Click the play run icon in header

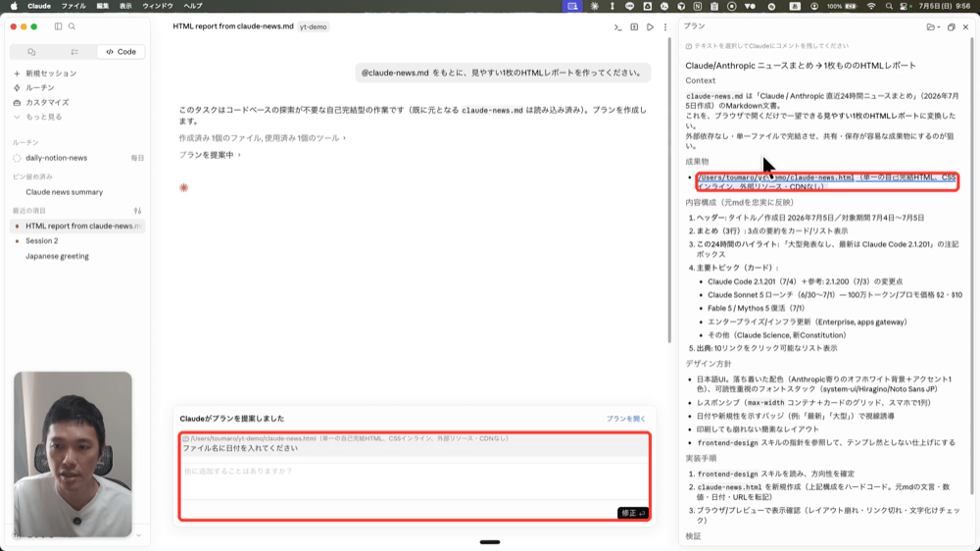650,26
